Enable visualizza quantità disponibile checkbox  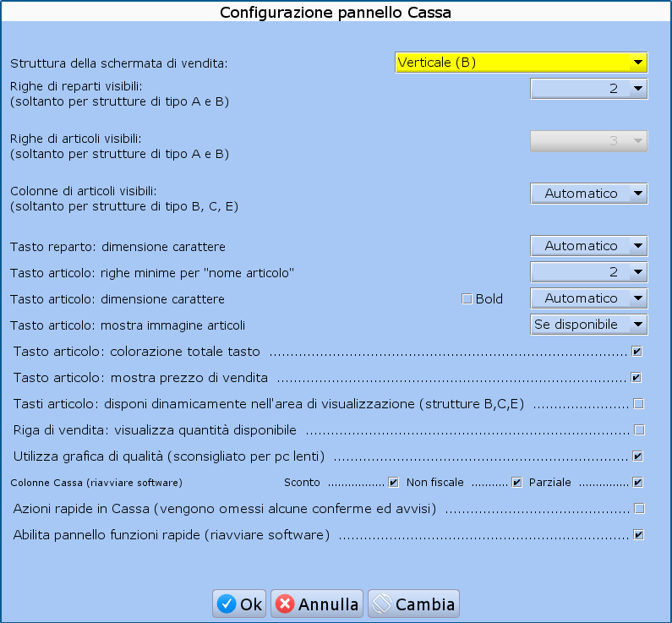[638, 429]
